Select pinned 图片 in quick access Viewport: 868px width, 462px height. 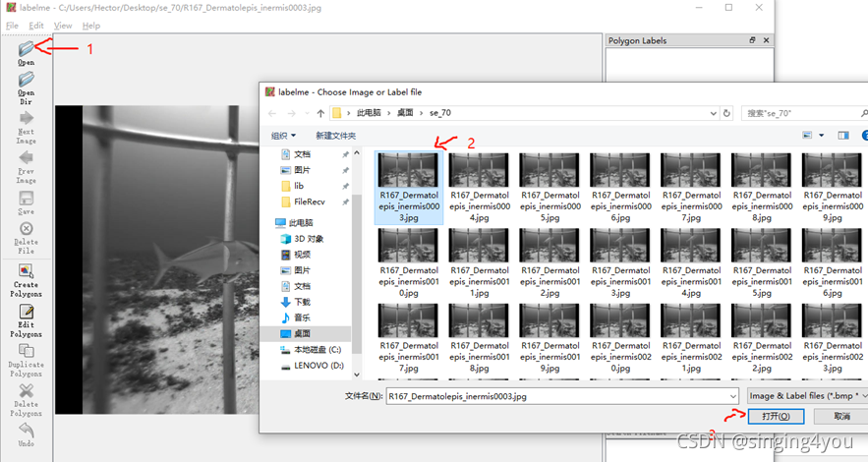(302, 170)
